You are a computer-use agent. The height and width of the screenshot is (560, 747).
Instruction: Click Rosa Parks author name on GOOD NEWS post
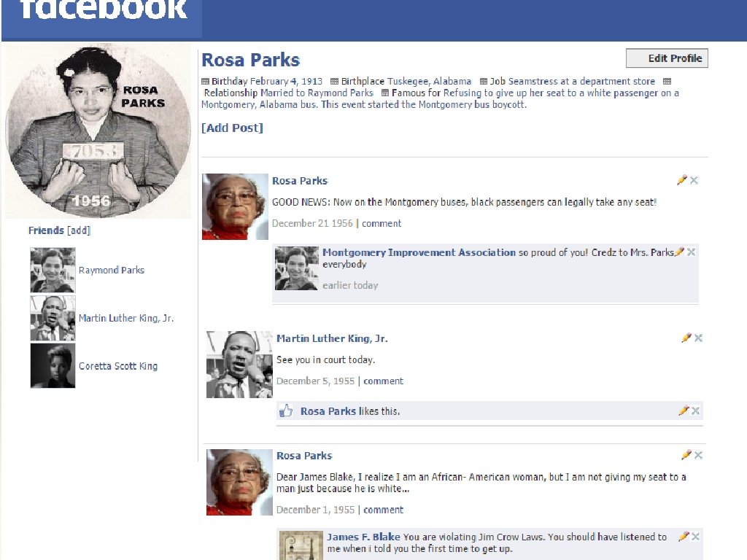pos(300,181)
